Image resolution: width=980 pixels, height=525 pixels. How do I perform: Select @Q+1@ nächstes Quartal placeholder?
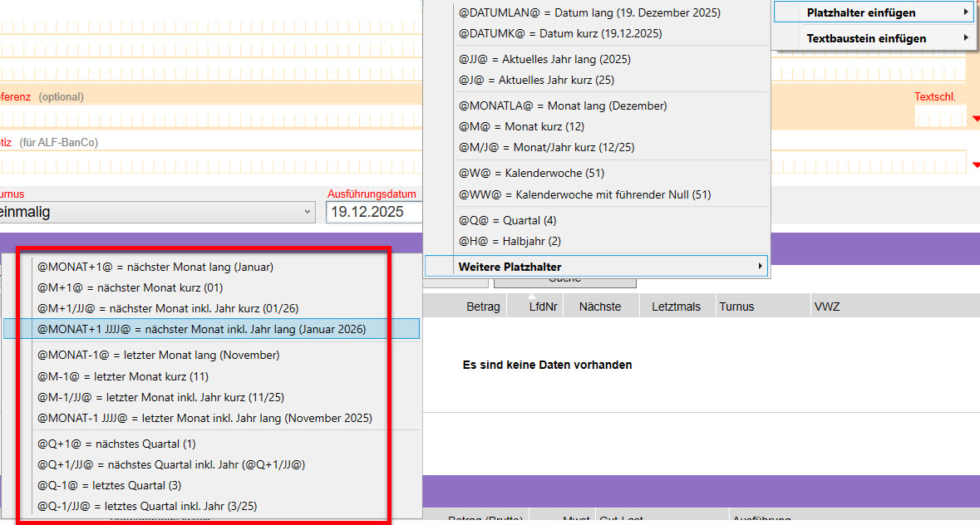click(x=116, y=444)
